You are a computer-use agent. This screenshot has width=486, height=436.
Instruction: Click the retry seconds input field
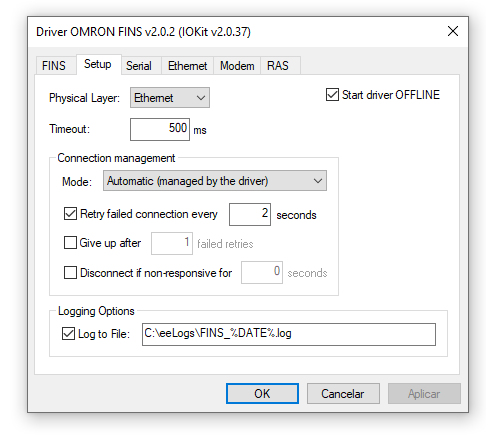point(250,214)
